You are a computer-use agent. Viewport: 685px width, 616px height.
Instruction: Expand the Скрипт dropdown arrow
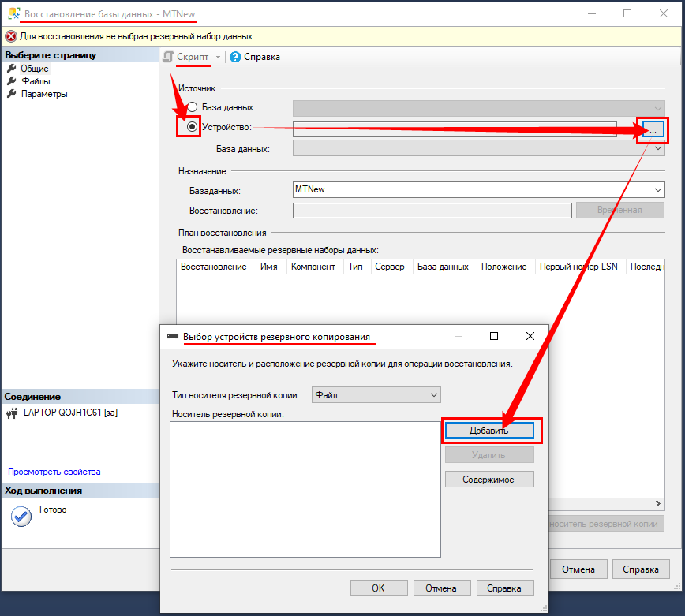point(218,57)
